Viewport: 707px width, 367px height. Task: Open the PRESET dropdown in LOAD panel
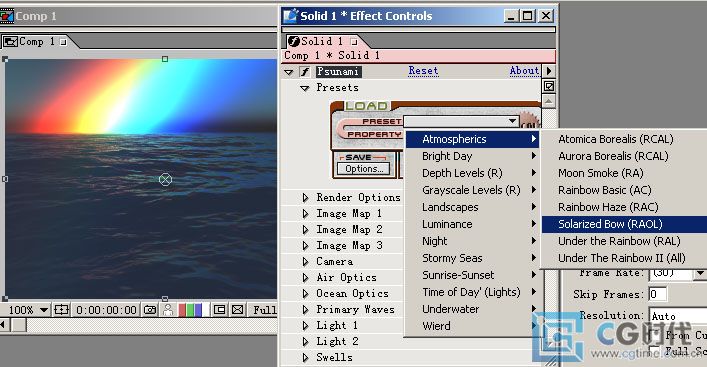pos(460,121)
